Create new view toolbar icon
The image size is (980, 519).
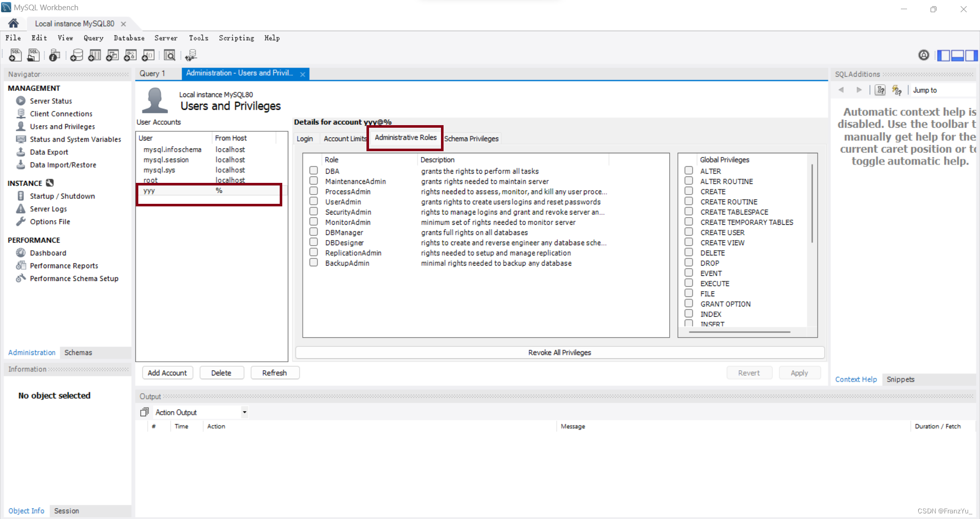(x=112, y=55)
